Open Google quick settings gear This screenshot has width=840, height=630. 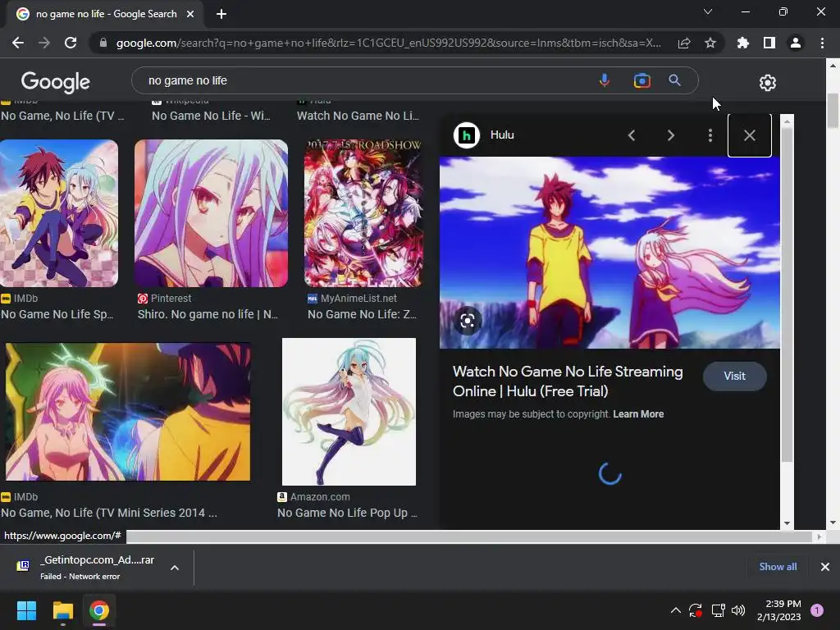(768, 83)
